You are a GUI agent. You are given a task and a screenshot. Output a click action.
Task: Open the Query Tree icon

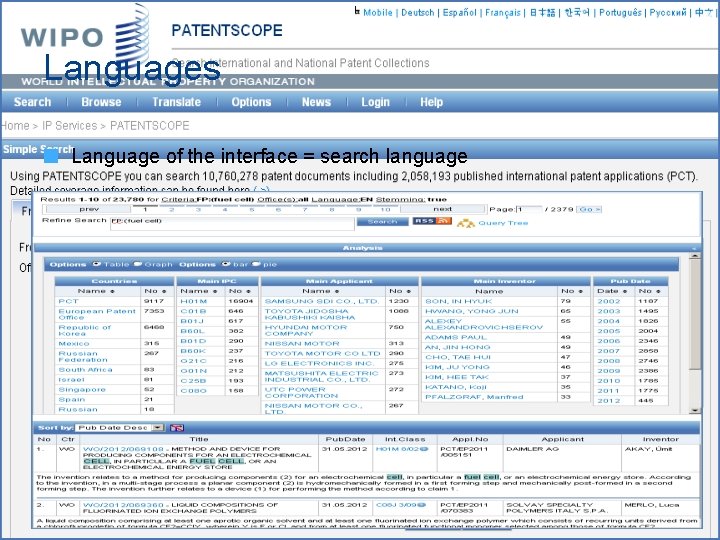tap(466, 223)
